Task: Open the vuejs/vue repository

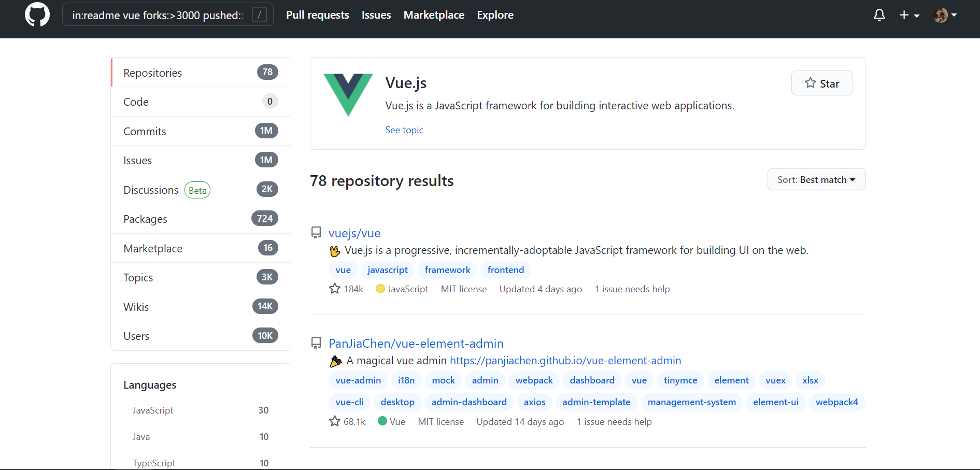Action: (x=354, y=233)
